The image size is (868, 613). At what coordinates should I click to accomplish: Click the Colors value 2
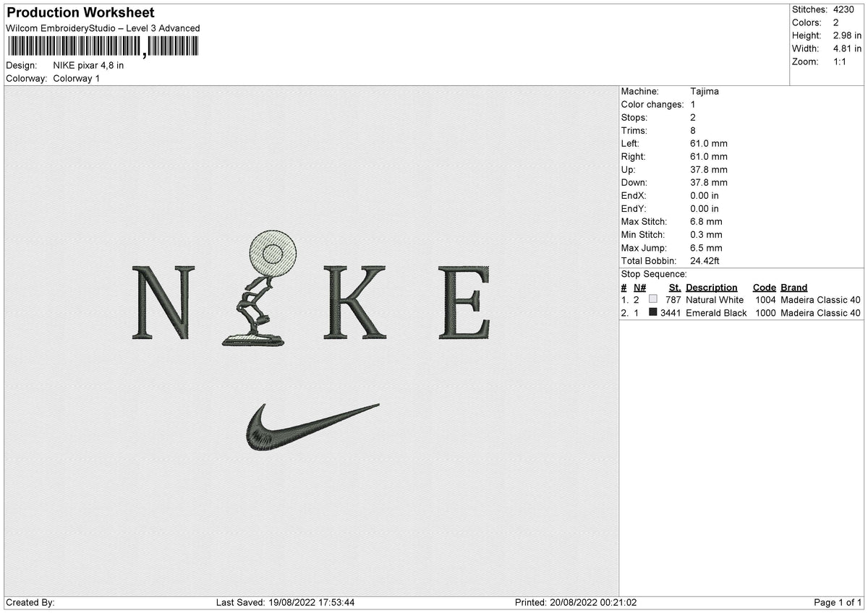pyautogui.click(x=836, y=22)
